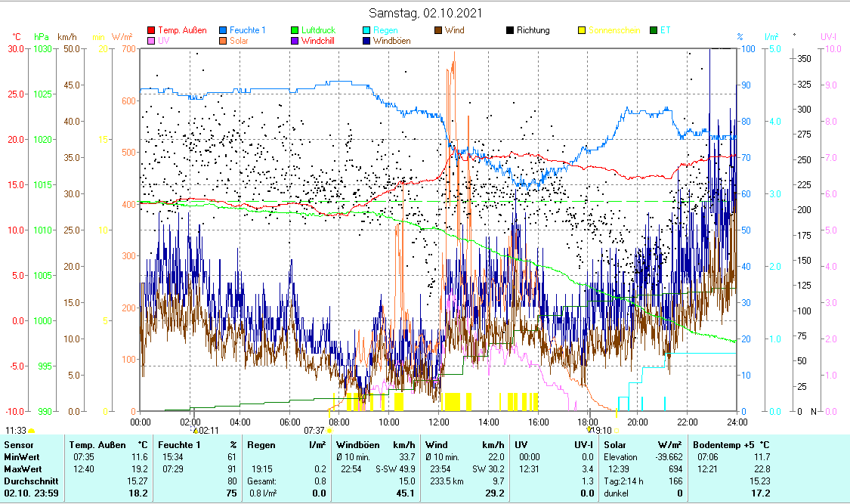Click the hPa axis unit label
Viewport: 850px width, 504px height.
pos(41,36)
